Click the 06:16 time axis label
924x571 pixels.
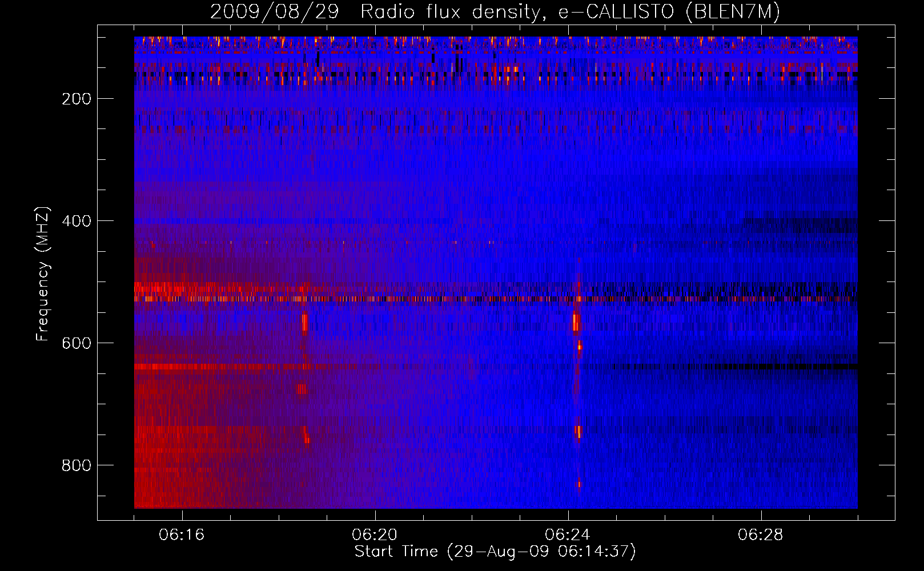click(x=182, y=535)
